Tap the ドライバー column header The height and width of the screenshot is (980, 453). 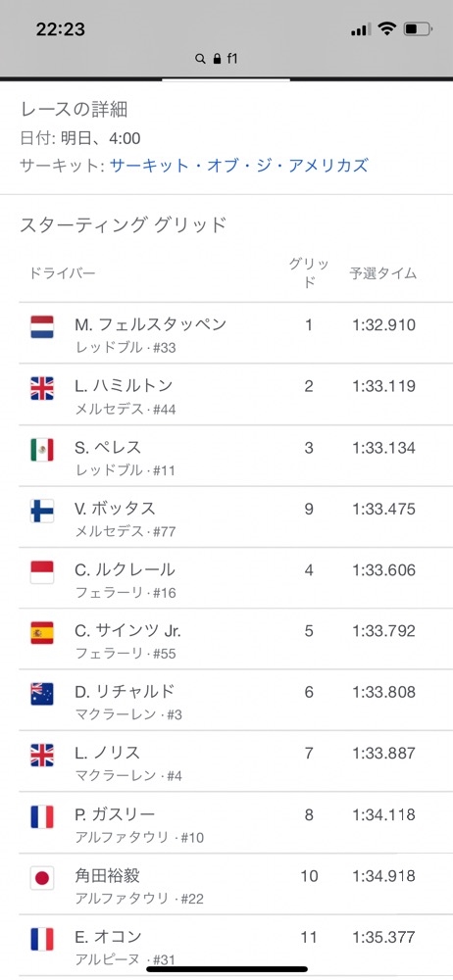point(62,273)
